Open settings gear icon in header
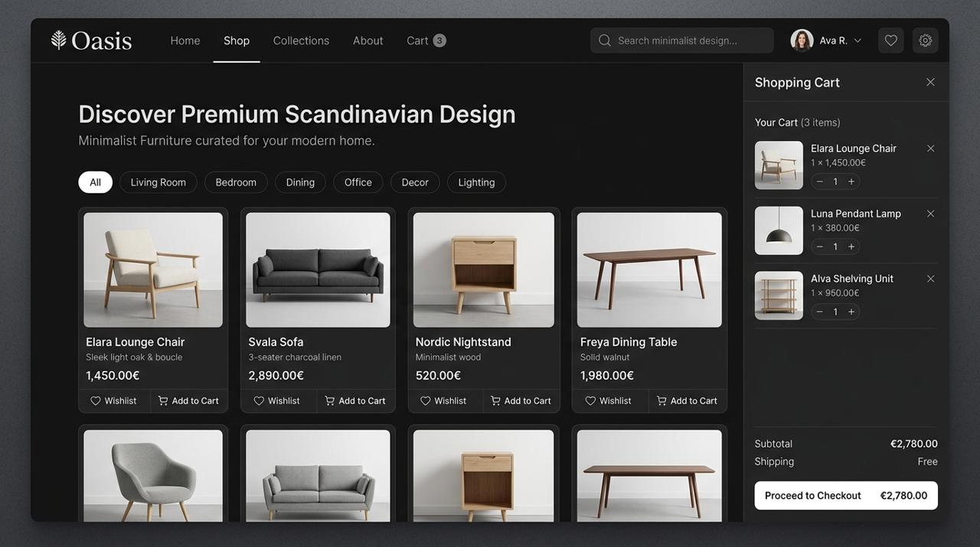Viewport: 980px width, 547px height. [926, 41]
